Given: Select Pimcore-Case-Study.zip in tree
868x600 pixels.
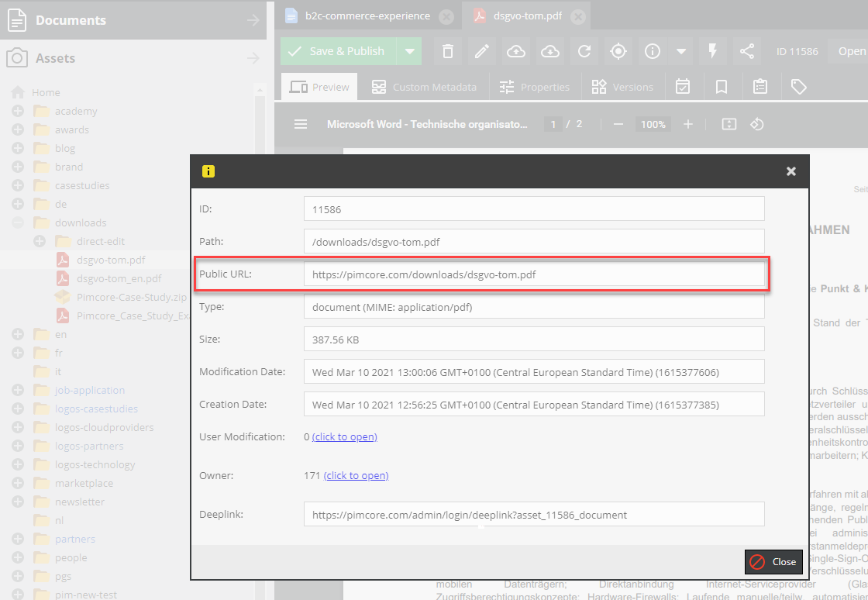Looking at the screenshot, I should [x=132, y=297].
